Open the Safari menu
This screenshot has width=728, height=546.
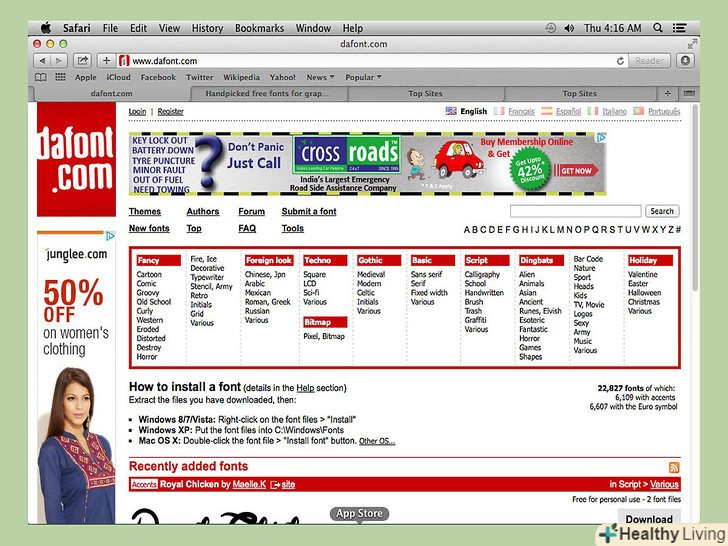click(77, 28)
